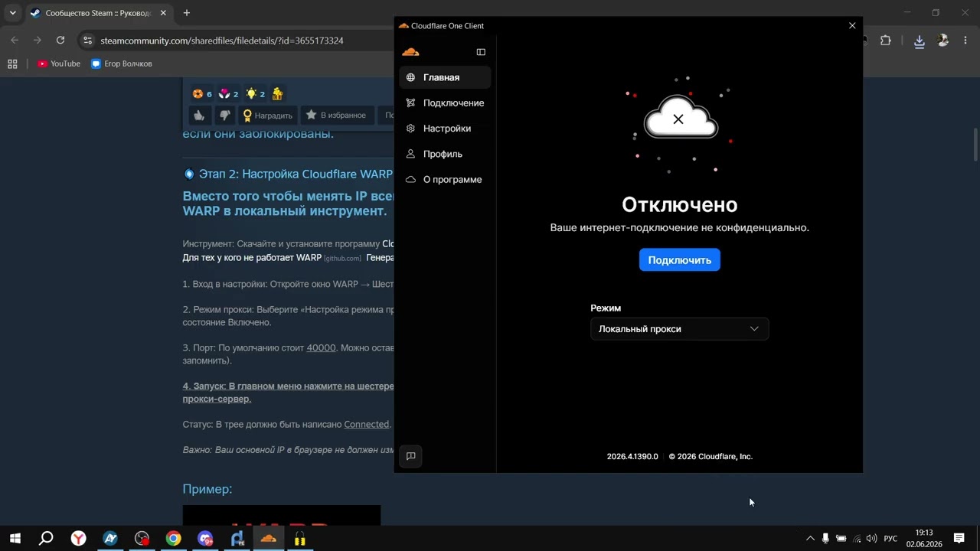This screenshot has height=551, width=980.
Task: Open the Windows notification center
Action: 959,539
